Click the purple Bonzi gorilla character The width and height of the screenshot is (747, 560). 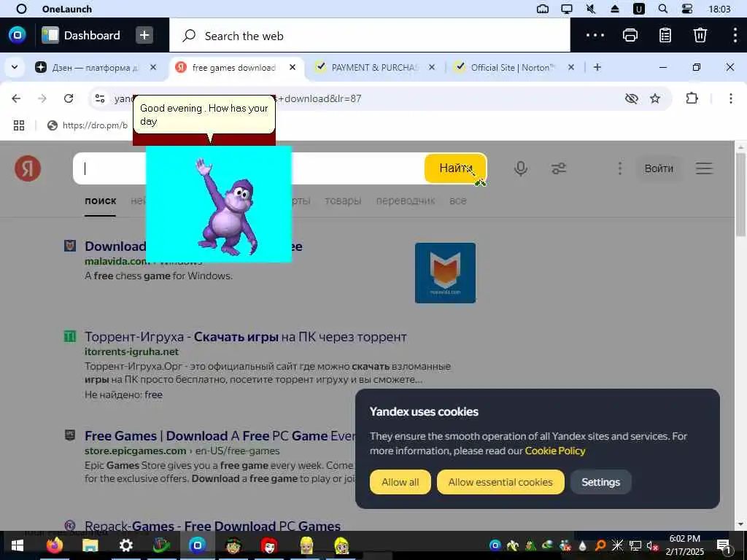pyautogui.click(x=227, y=208)
